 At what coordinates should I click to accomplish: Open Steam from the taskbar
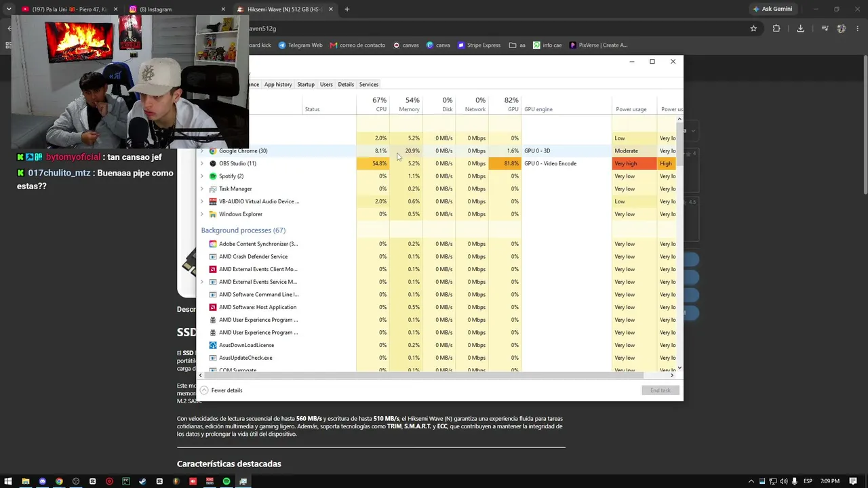click(x=142, y=481)
